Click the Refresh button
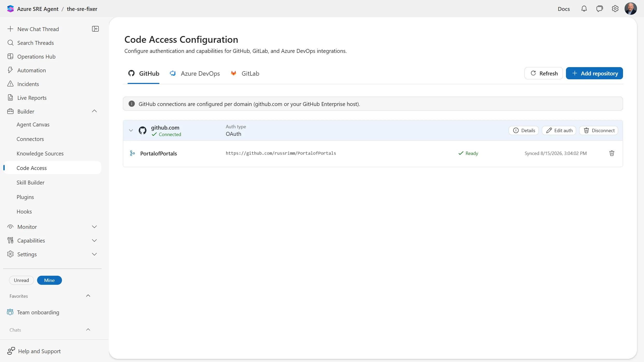This screenshot has height=362, width=644. 543,73
